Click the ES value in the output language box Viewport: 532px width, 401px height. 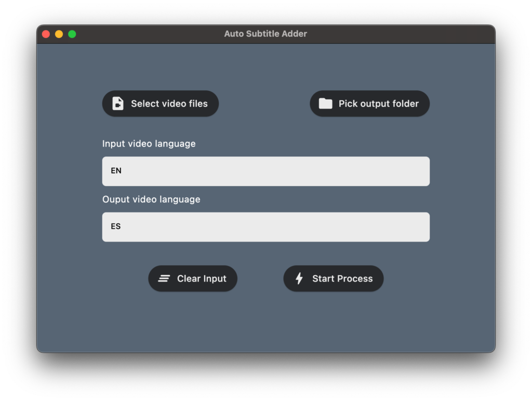(115, 226)
